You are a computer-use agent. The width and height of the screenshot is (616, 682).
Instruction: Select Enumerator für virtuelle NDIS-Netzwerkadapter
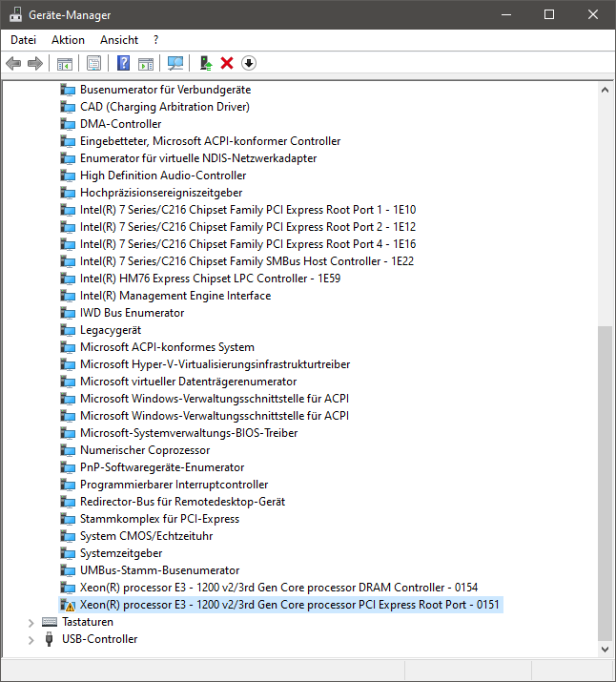click(198, 158)
